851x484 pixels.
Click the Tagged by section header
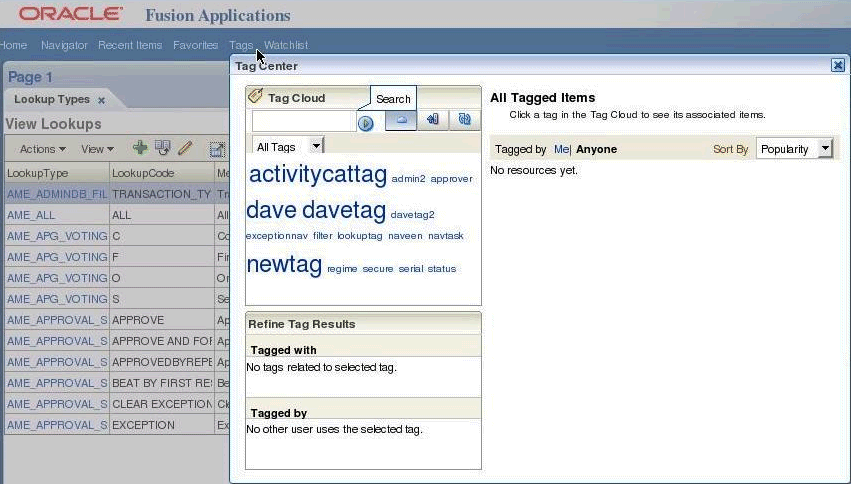pos(279,413)
